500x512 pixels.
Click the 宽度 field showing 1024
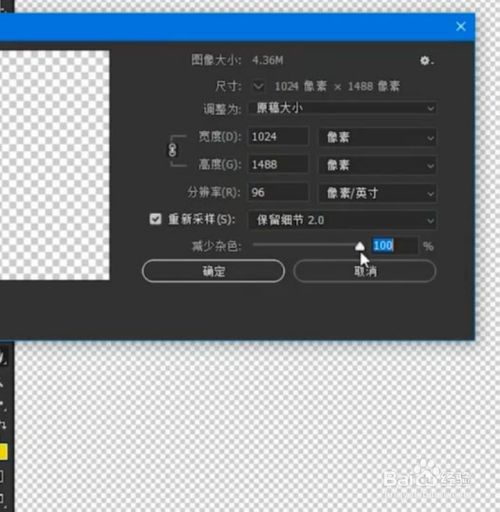click(x=278, y=137)
